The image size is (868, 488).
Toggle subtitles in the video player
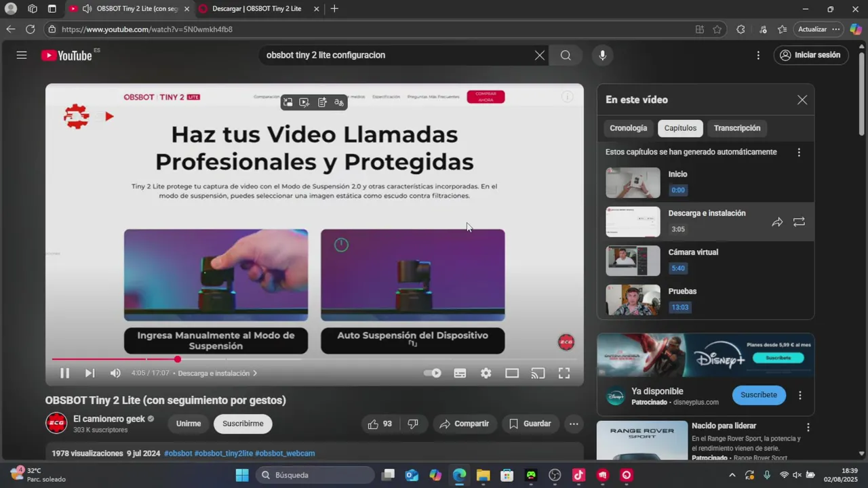(x=460, y=373)
